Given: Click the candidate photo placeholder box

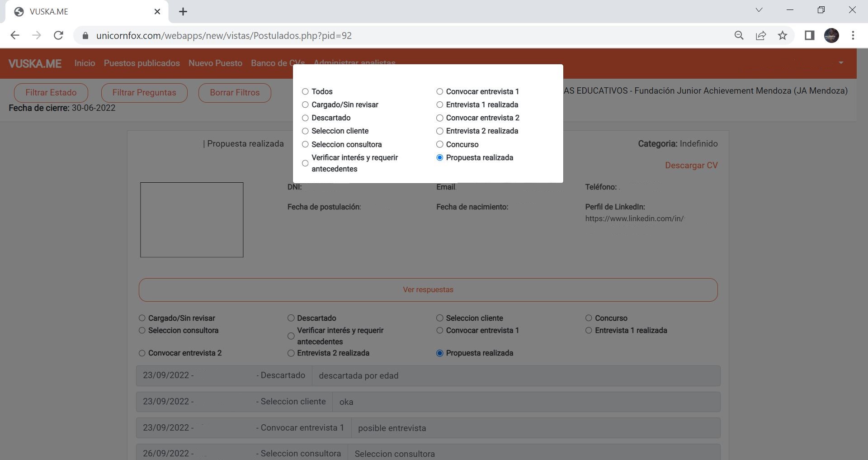Looking at the screenshot, I should pos(192,220).
